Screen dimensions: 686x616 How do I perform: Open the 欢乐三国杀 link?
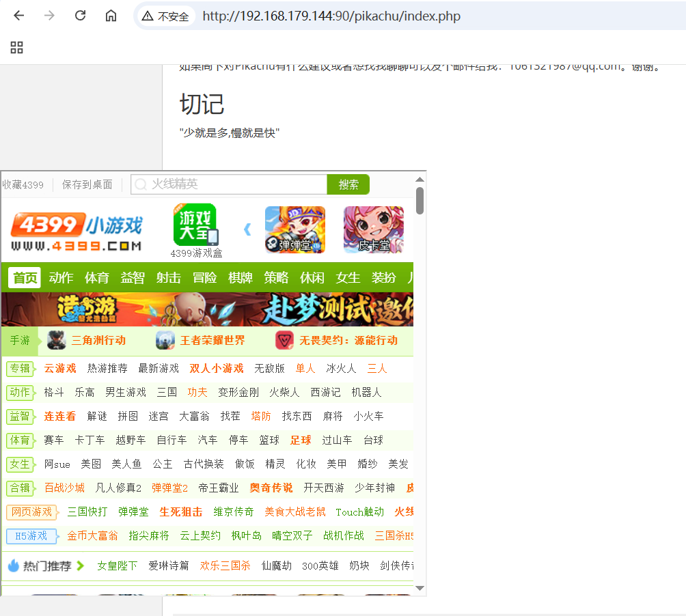coord(225,565)
